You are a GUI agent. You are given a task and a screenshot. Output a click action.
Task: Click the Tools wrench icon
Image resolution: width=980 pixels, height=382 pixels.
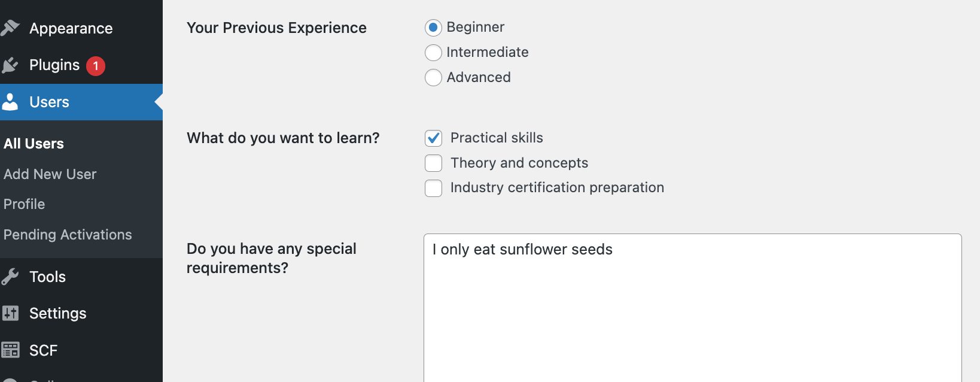tap(10, 277)
